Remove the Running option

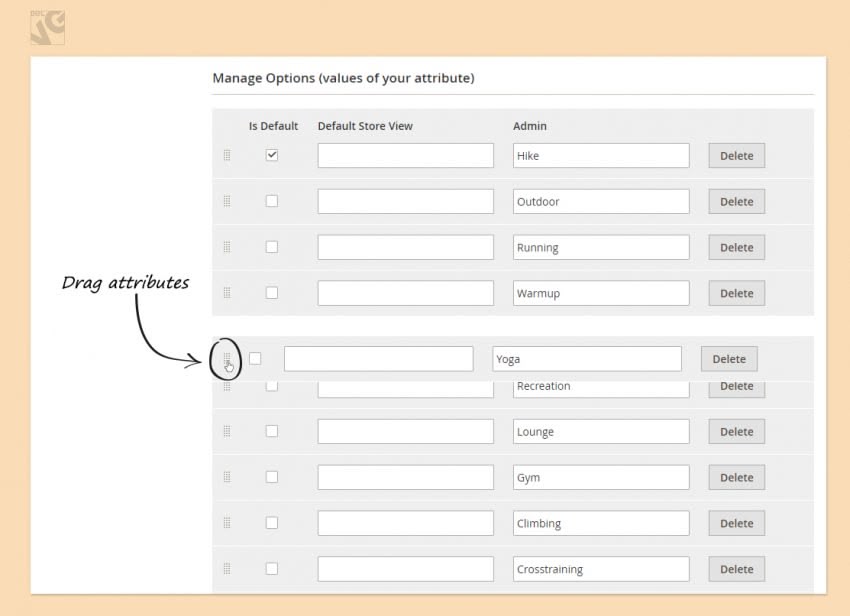click(737, 247)
